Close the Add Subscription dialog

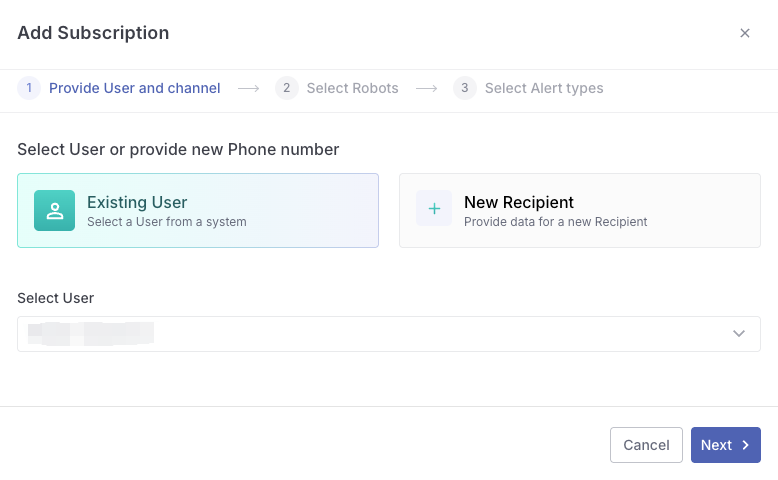click(745, 33)
